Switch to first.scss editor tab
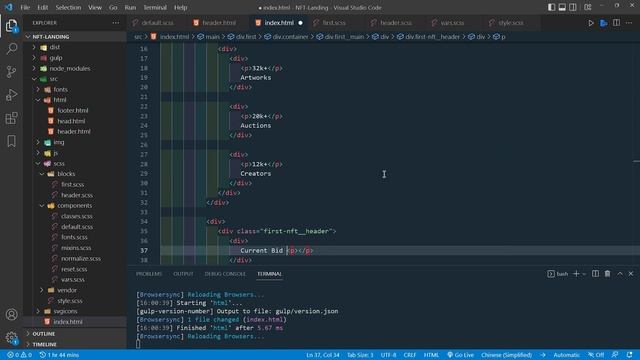Viewport: 640px width, 360px height. 334,23
